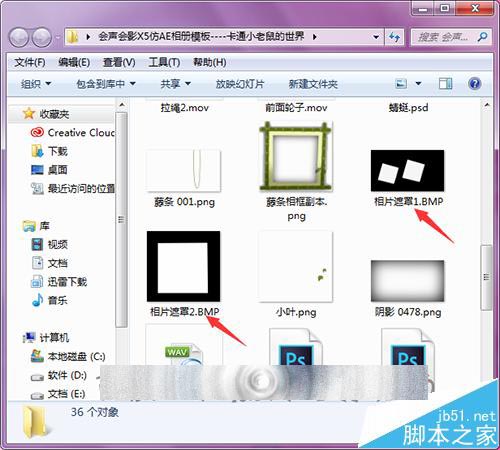Select 相片遮罩2.BMP thumbnail
This screenshot has height=450, width=500.
click(183, 266)
